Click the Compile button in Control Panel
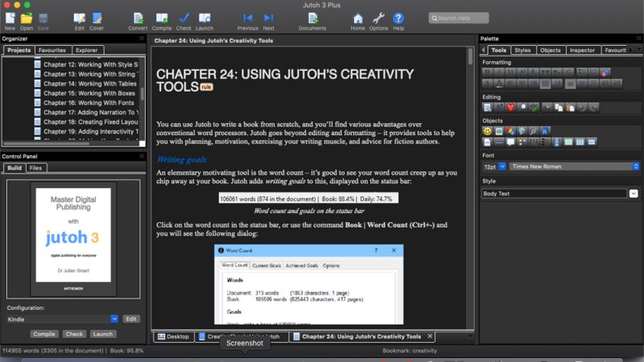The height and width of the screenshot is (362, 644). click(x=44, y=334)
